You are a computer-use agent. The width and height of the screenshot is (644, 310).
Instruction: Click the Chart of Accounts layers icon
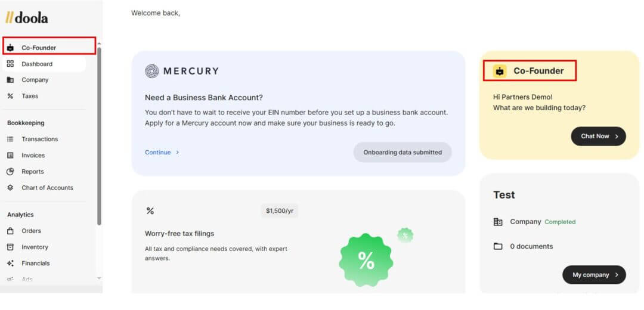click(x=10, y=187)
